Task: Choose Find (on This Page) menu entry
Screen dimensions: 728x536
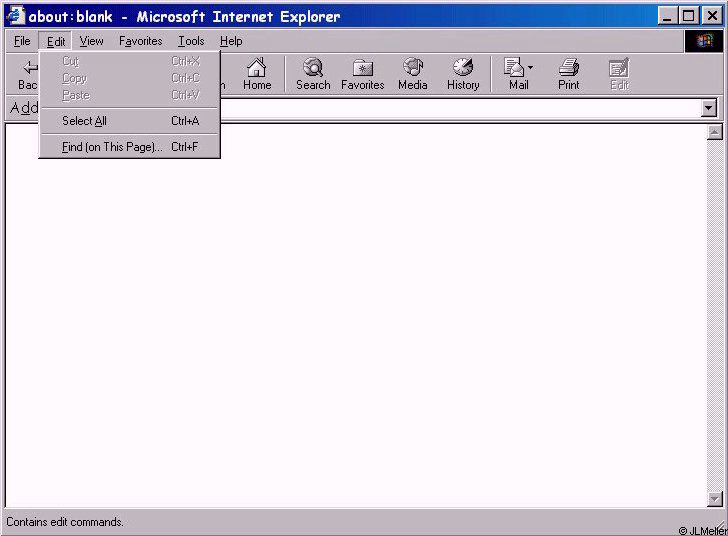Action: [x=130, y=147]
